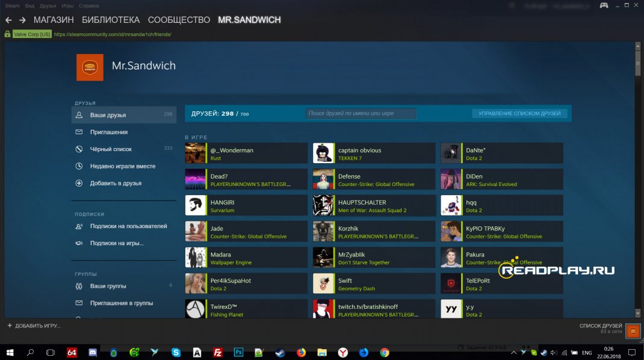
Task: Go forward with the right arrow button
Action: coord(22,20)
